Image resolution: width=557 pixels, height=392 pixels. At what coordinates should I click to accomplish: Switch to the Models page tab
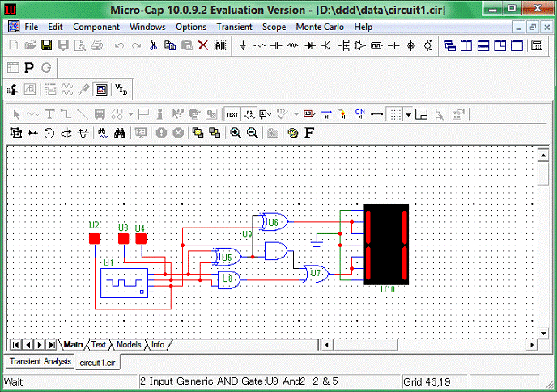tap(128, 345)
